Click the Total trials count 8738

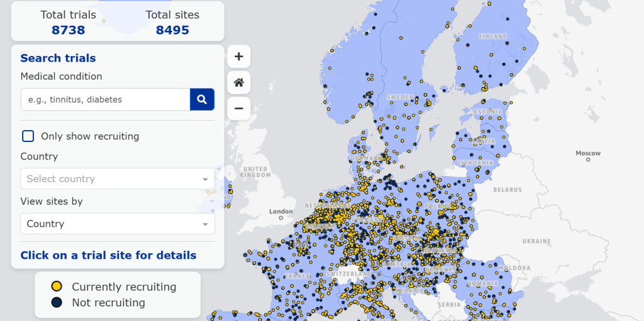[x=68, y=30]
